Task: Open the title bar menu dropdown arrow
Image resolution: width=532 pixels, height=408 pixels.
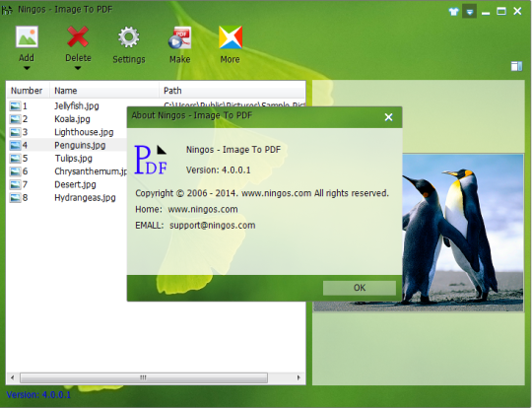Action: tap(470, 12)
